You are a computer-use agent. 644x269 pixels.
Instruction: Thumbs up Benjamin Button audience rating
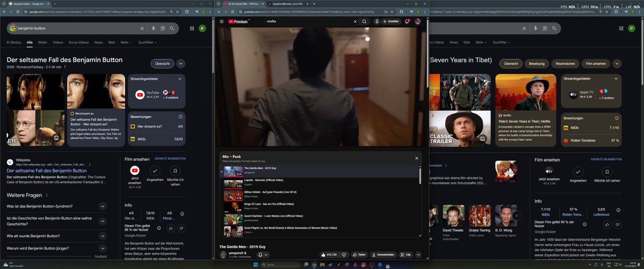[x=171, y=228]
